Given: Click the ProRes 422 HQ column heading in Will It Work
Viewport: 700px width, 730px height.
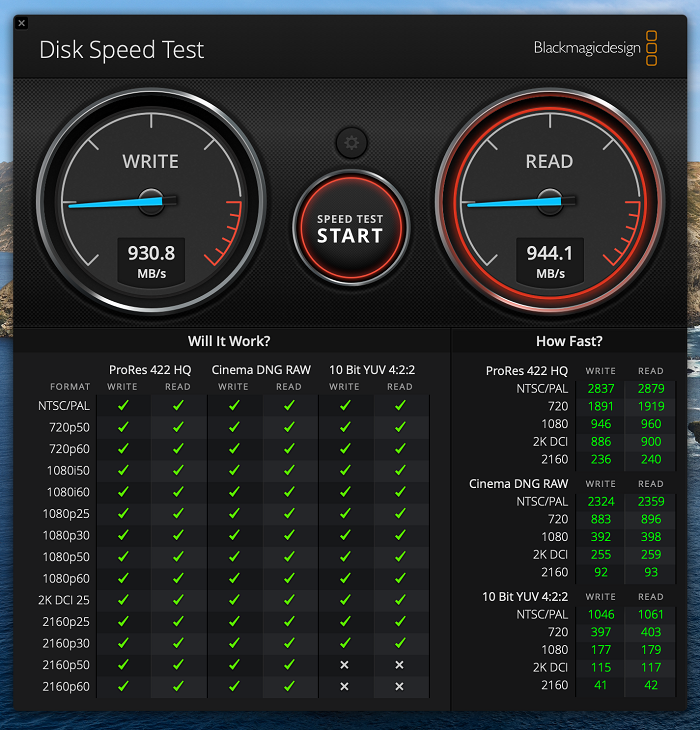Looking at the screenshot, I should [x=150, y=370].
